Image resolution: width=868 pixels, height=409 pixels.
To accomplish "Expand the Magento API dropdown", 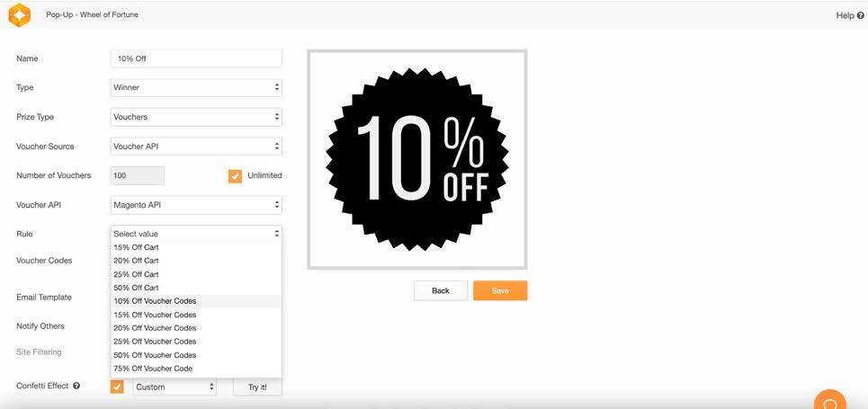I will point(196,205).
